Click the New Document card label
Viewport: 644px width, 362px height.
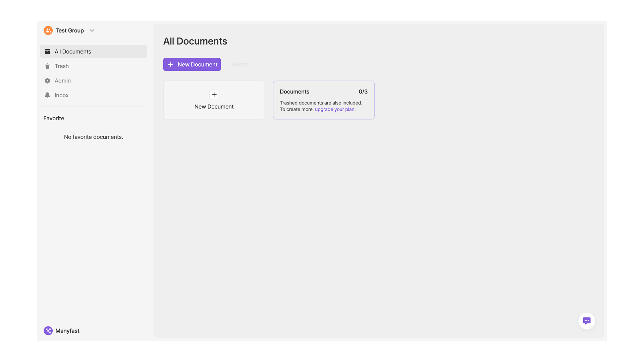coord(214,107)
